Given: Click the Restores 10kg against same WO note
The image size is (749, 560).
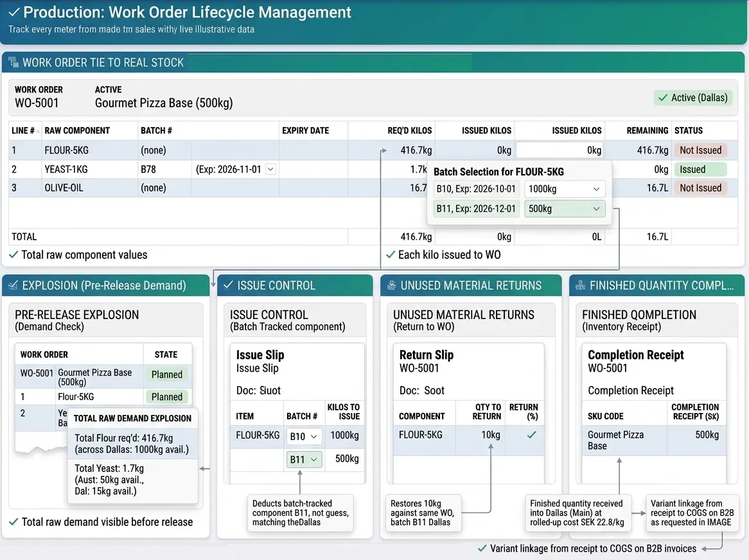Looking at the screenshot, I should (423, 513).
